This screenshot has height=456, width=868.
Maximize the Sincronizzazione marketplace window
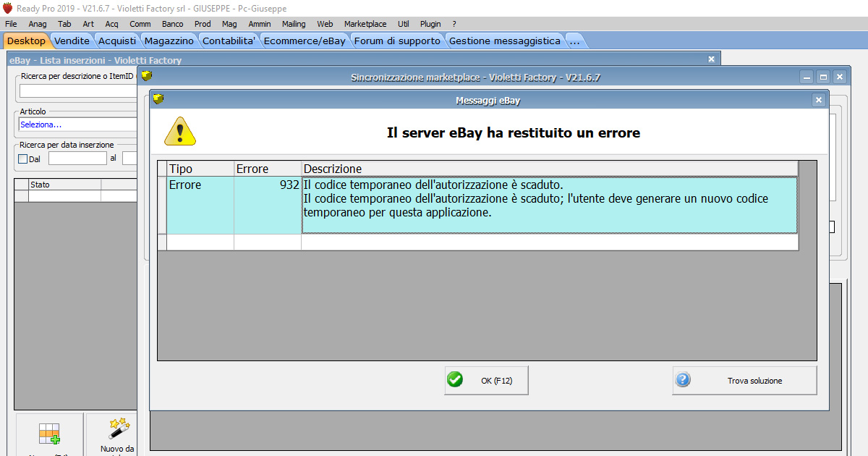(822, 76)
